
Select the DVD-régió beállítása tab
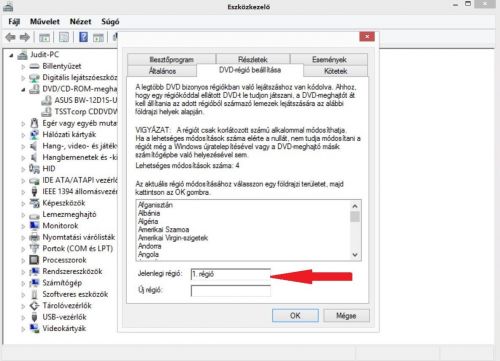pos(250,70)
